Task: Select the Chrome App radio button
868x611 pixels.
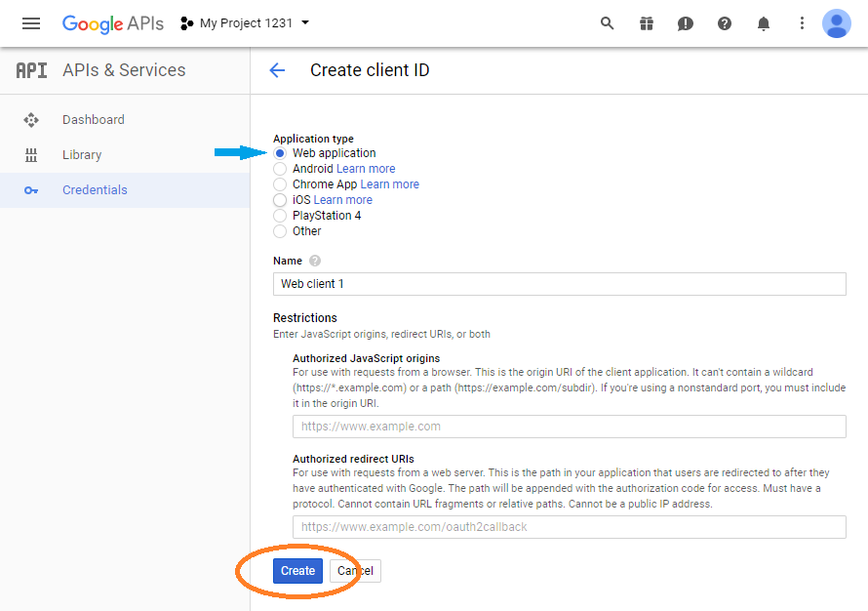Action: 280,183
